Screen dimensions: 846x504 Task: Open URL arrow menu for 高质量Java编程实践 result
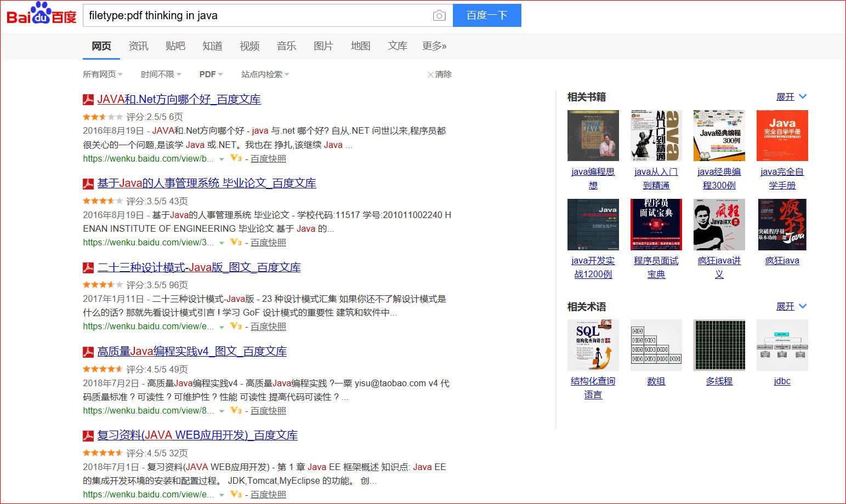tap(222, 411)
